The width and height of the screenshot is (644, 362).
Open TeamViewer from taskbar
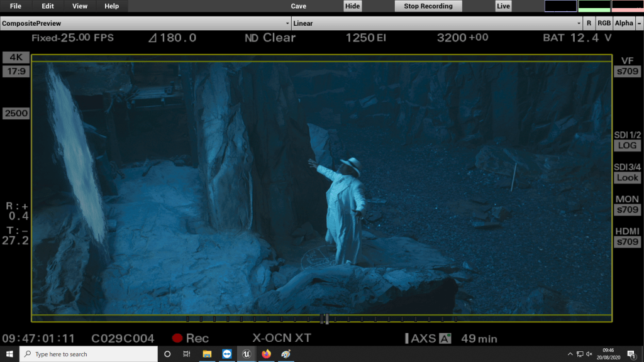click(227, 354)
